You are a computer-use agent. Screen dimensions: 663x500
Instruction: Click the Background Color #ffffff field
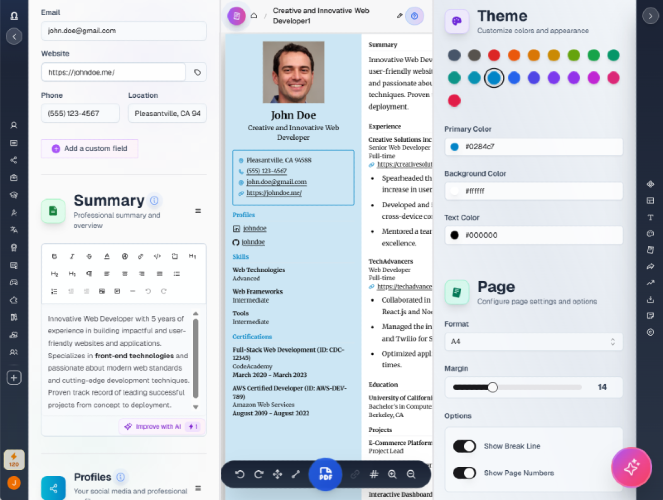tap(534, 191)
